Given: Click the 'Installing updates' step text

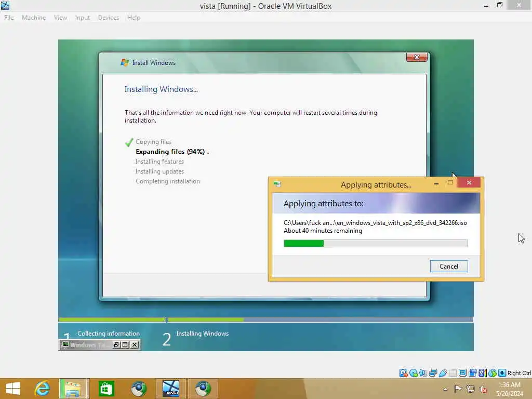Looking at the screenshot, I should pos(159,171).
